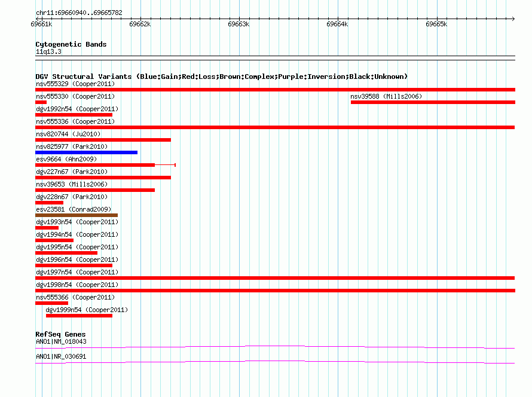Open the nsv555329 (Cooper2011) variant label

[75, 84]
